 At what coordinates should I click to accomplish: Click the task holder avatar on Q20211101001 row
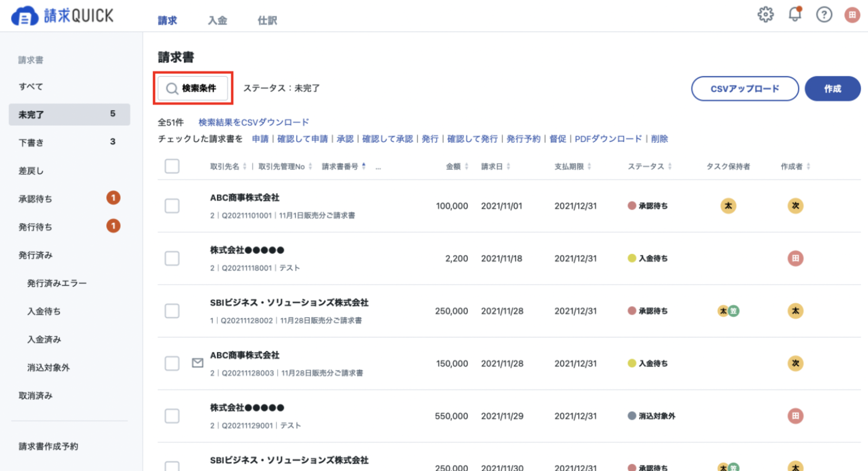[728, 206]
